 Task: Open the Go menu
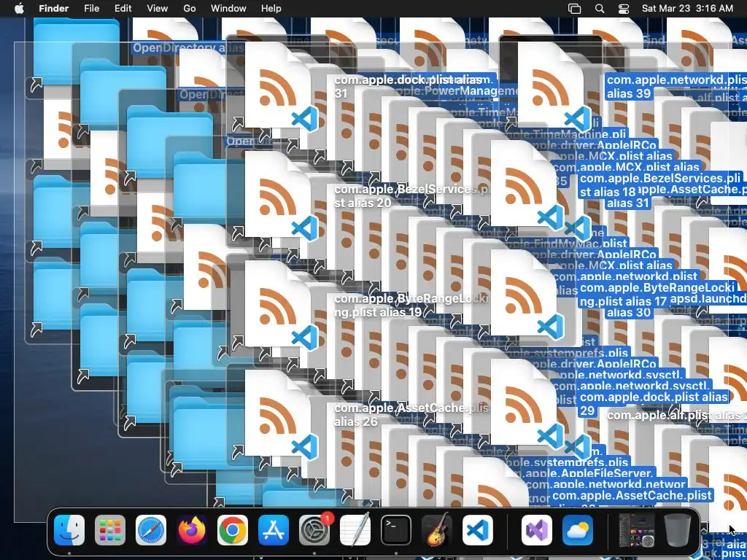(x=190, y=9)
